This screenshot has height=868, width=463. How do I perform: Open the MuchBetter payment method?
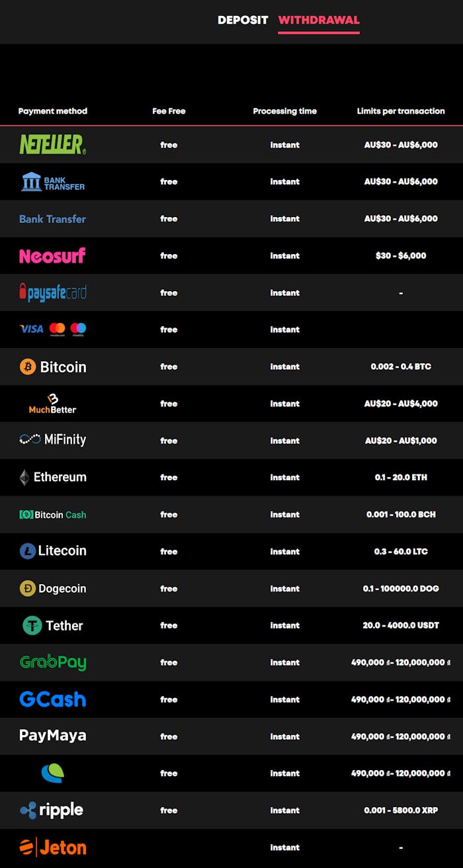pos(53,403)
